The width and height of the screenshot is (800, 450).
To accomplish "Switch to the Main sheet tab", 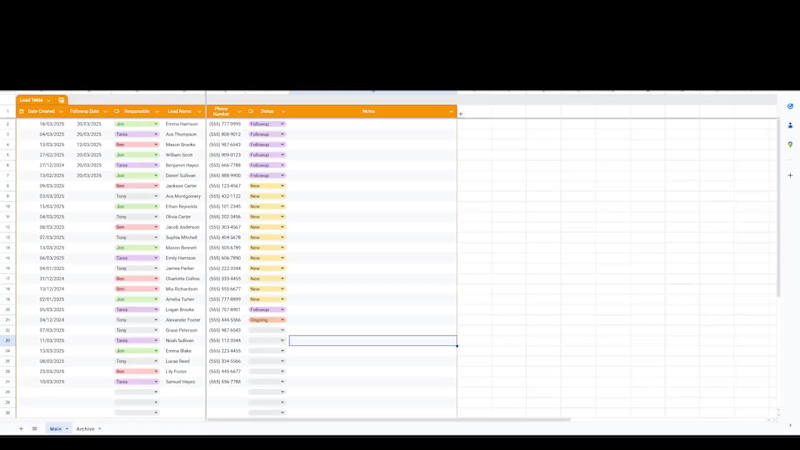I will [x=55, y=429].
